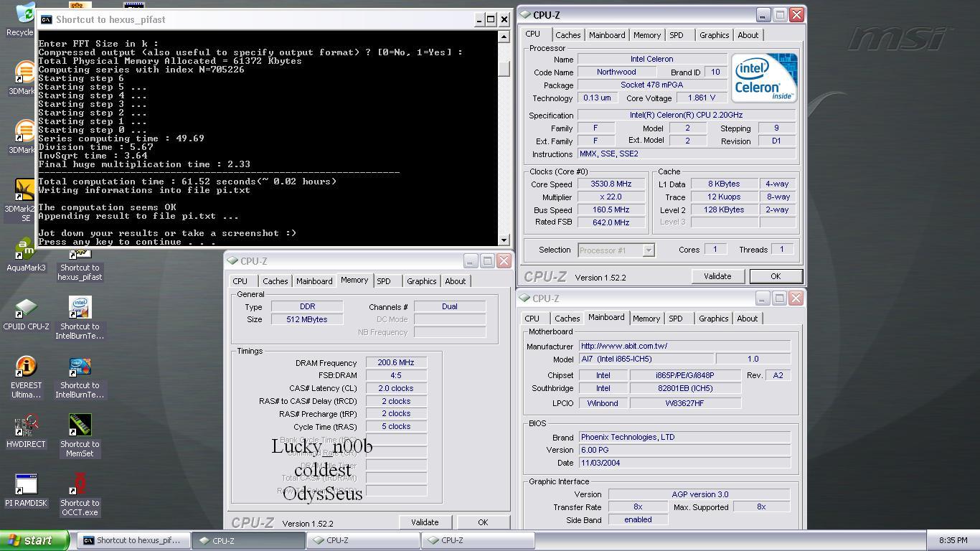
Task: Click the memory Size value 512 MBytes
Action: click(x=306, y=319)
